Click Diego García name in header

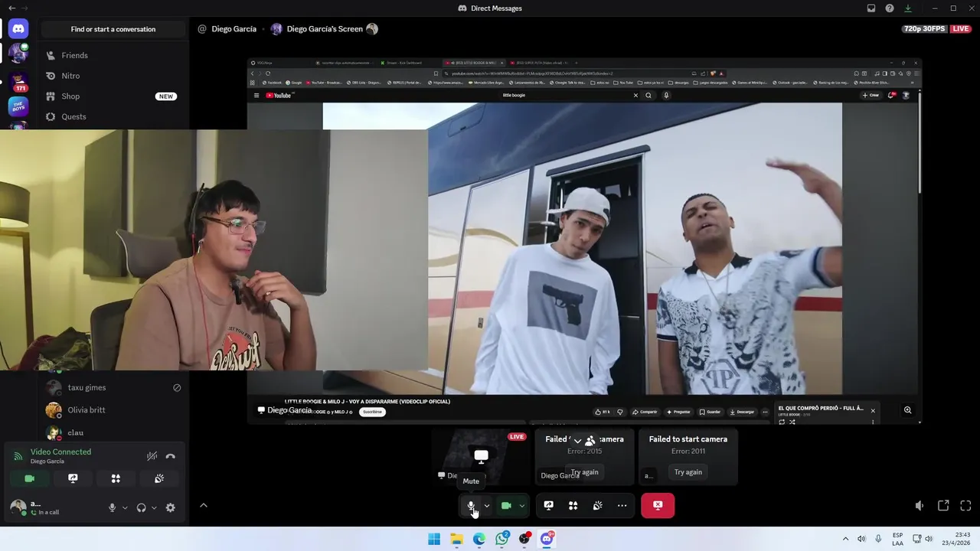[234, 29]
